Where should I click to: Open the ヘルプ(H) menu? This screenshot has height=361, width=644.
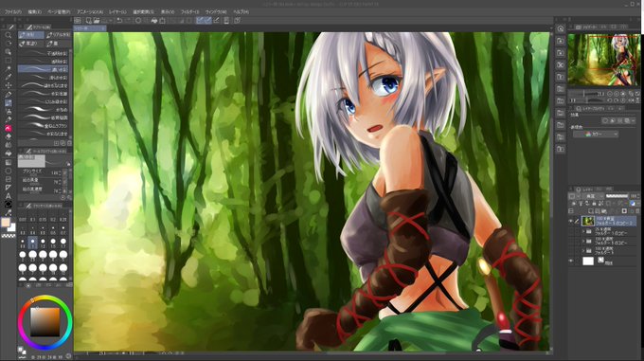point(241,12)
